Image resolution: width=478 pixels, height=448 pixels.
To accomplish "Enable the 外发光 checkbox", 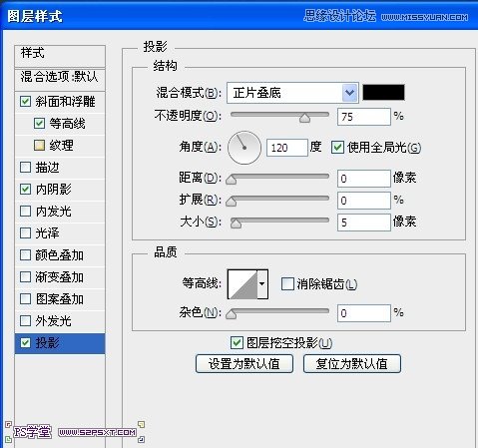I will tap(26, 321).
